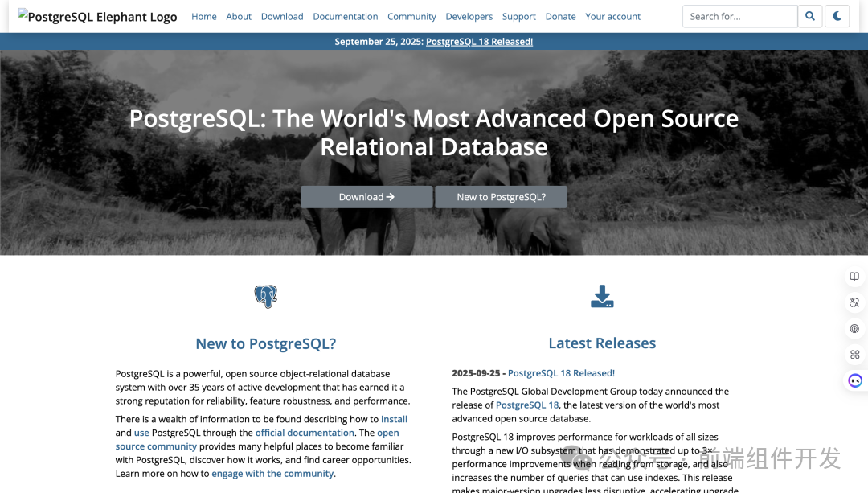Go to Download in the top navigation
This screenshot has width=868, height=493.
tap(282, 17)
